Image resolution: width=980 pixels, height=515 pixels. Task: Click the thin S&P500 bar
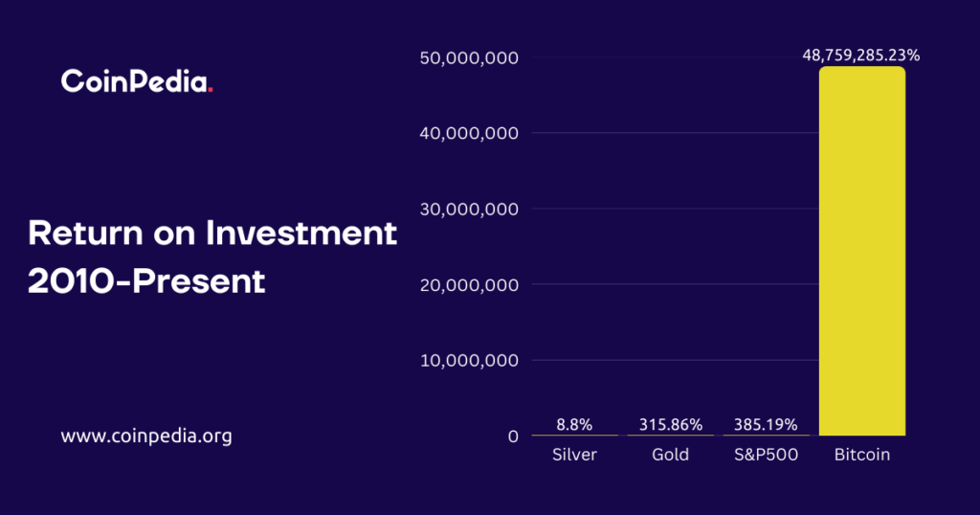(766, 436)
